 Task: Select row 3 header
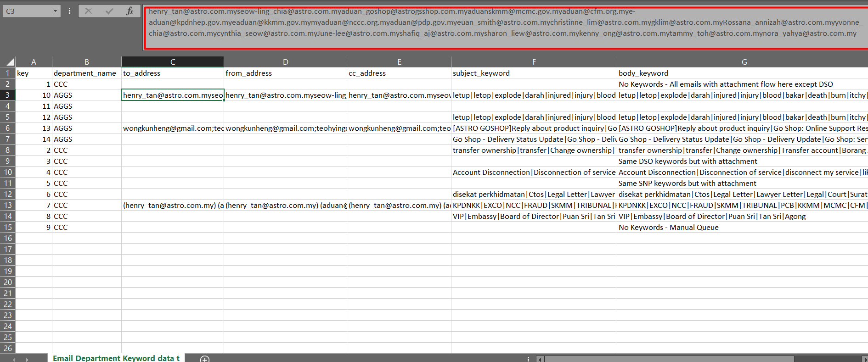(x=8, y=95)
